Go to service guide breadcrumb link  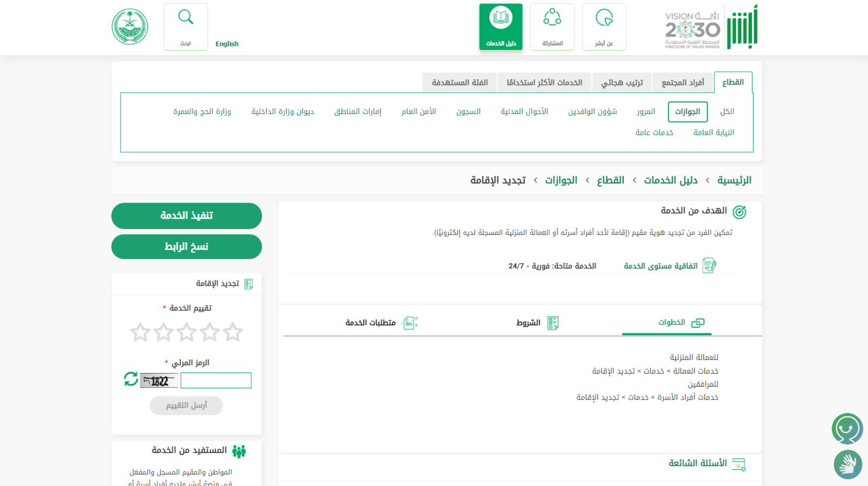point(671,180)
